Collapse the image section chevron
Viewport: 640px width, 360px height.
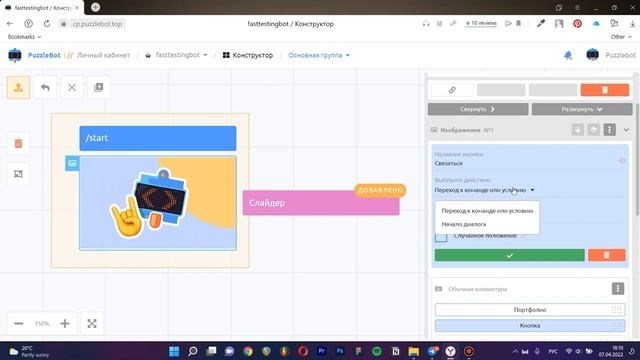coord(626,130)
